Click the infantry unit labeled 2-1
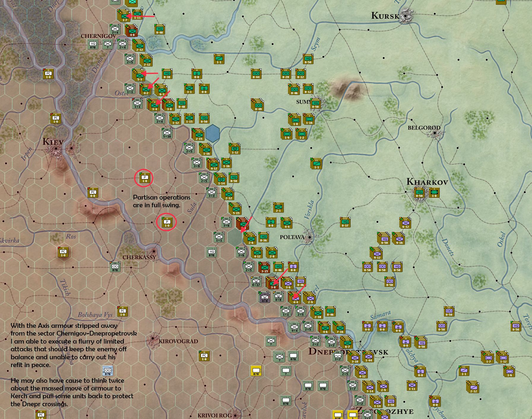Screen dimensions: 532x419 point(278,207)
